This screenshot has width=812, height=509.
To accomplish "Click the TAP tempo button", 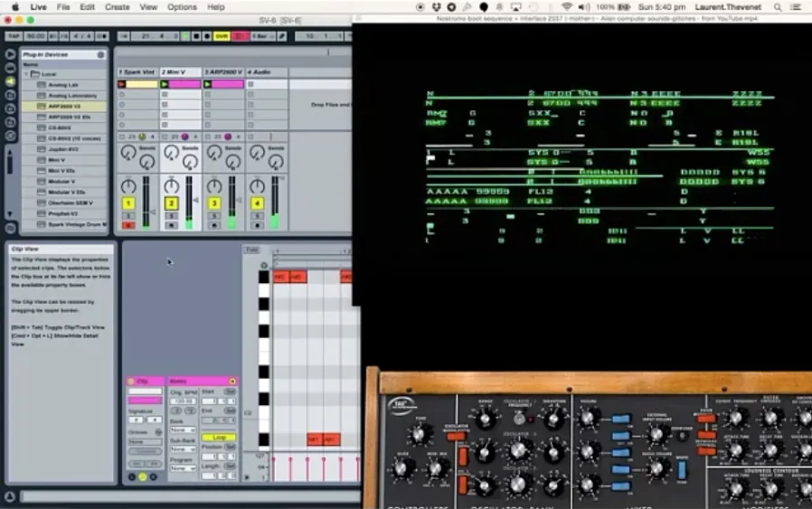I will click(x=14, y=36).
